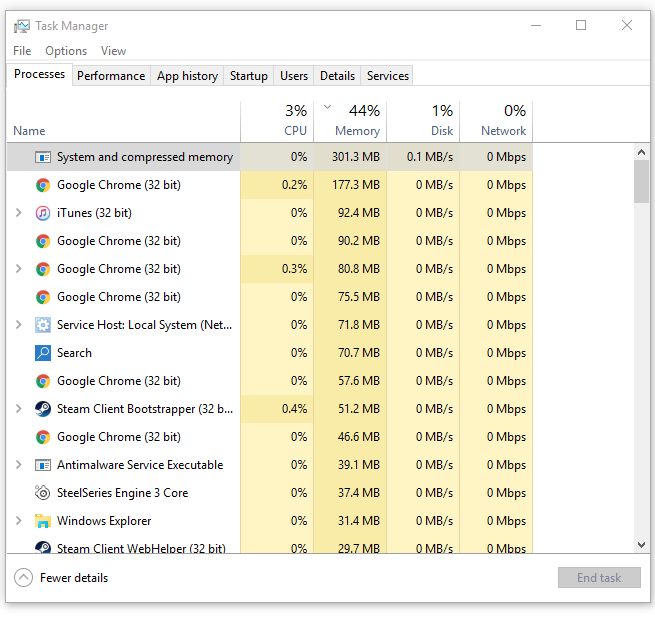Expand the Windows Explorer process group
This screenshot has height=620, width=655.
(18, 521)
